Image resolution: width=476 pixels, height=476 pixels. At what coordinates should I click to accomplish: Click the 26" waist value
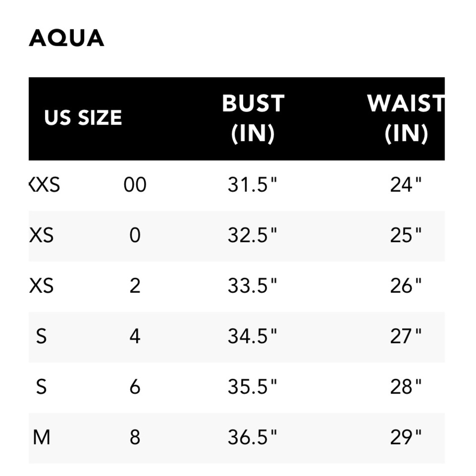point(406,286)
